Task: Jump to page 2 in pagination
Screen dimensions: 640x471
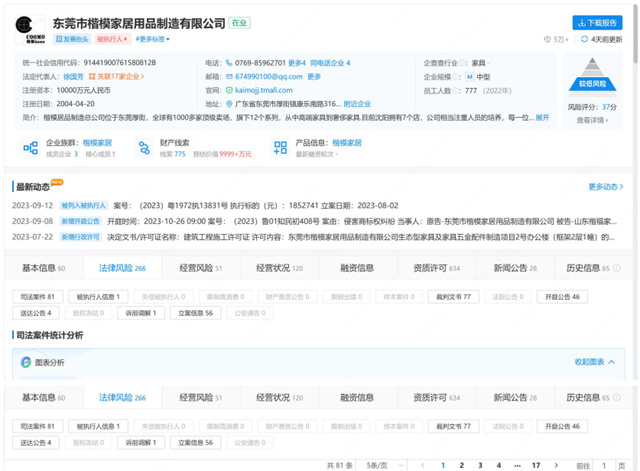Action: click(x=462, y=465)
